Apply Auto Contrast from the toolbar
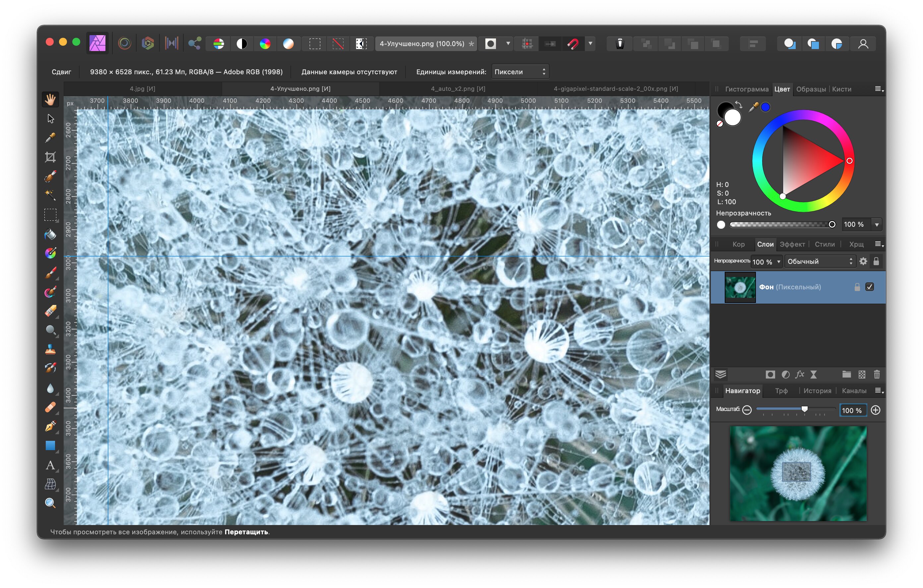The image size is (923, 588). tap(242, 44)
